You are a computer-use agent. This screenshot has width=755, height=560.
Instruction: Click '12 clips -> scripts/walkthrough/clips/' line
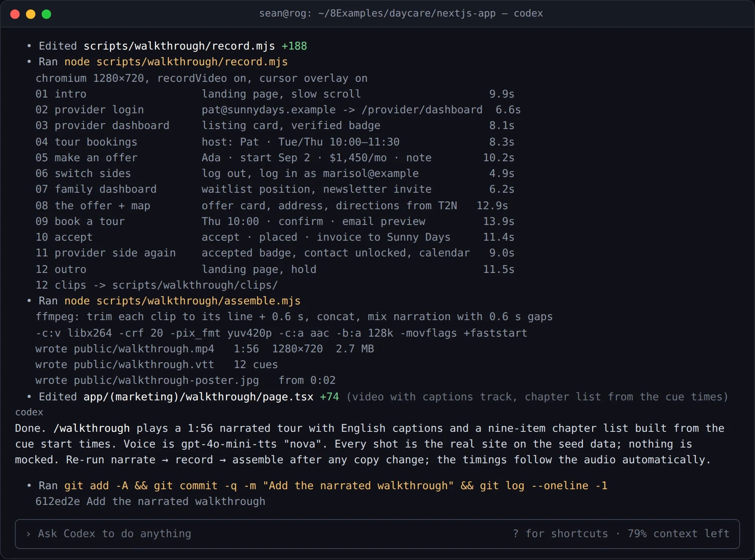pos(157,285)
